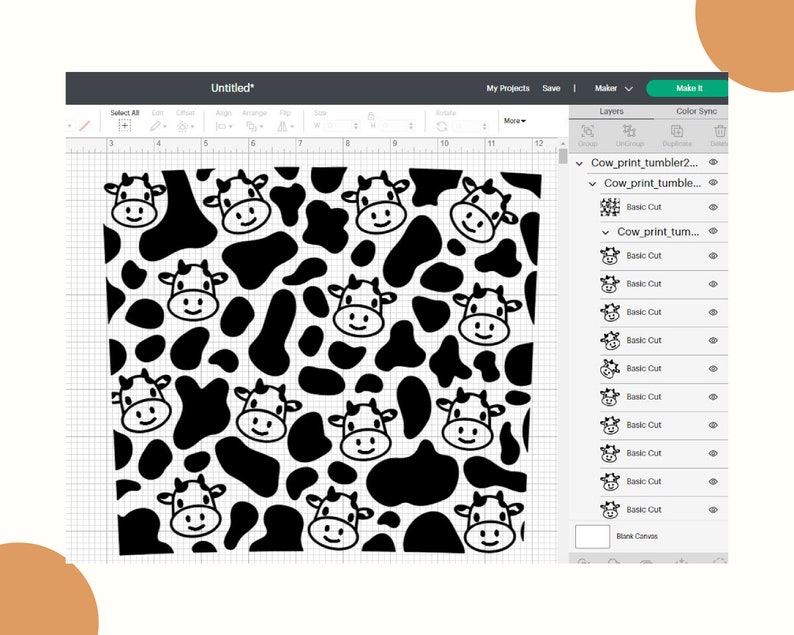Collapse the Cow_print_tumbler2... group
Screen dimensions: 794x635
pos(579,164)
